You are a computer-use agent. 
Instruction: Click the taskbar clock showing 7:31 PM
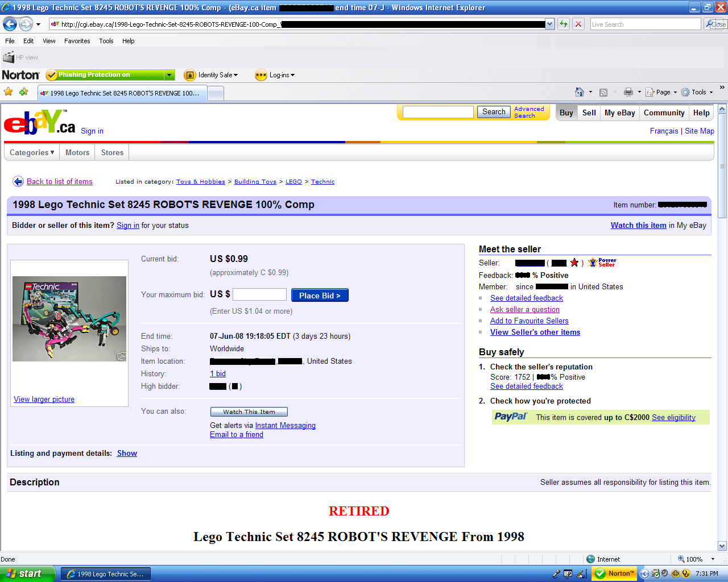707,573
